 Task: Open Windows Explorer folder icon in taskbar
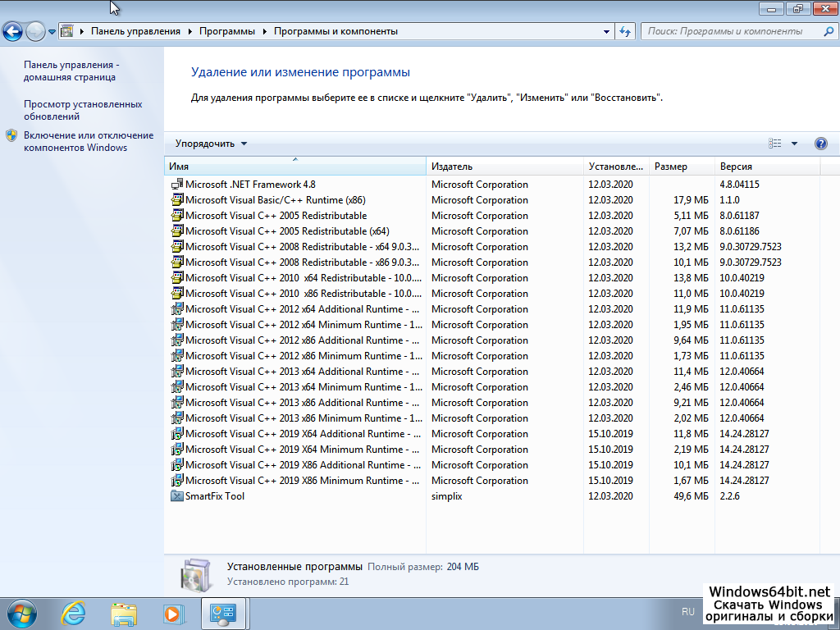(124, 613)
